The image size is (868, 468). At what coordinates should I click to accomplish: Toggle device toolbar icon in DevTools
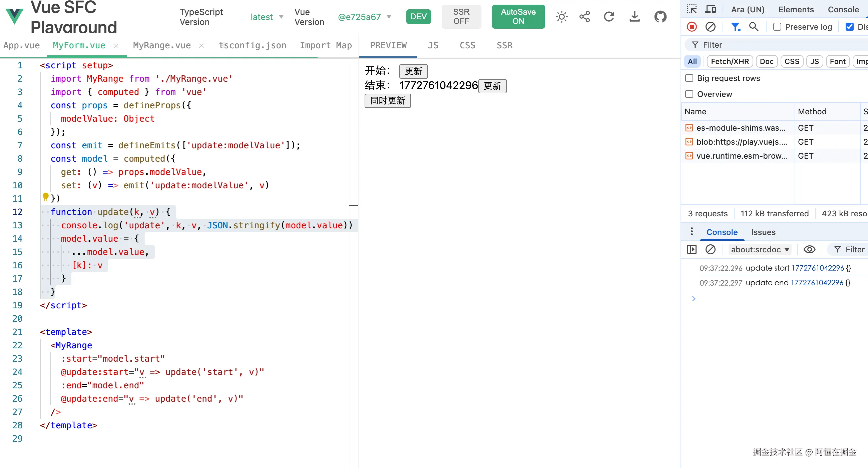(711, 9)
